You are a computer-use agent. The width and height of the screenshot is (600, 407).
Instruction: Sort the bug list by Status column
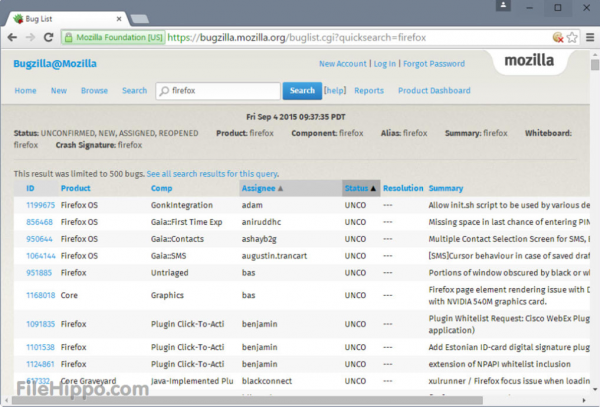(359, 187)
